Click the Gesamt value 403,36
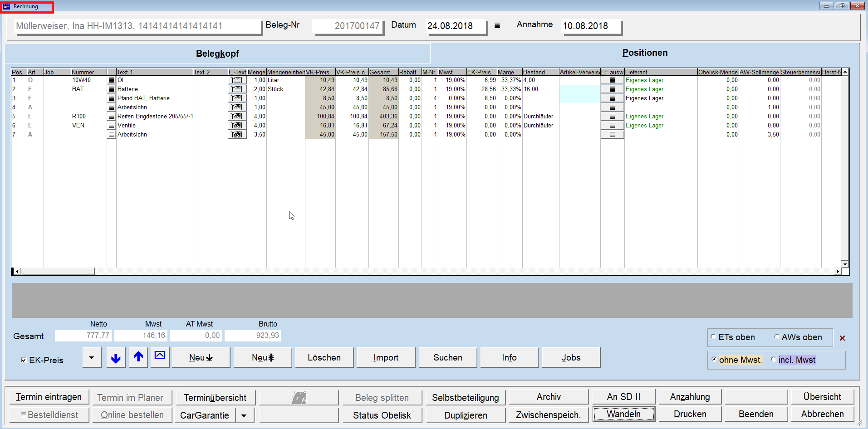868x429 pixels. click(x=383, y=117)
